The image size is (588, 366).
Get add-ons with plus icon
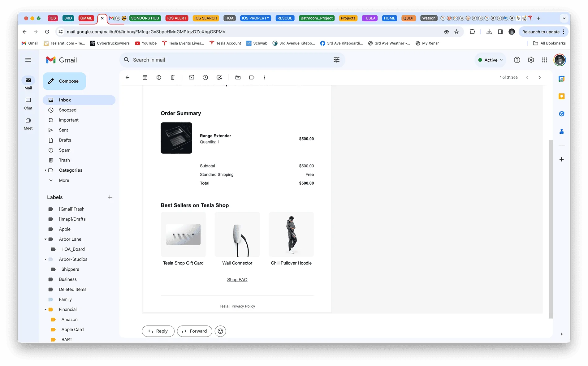[x=561, y=159]
